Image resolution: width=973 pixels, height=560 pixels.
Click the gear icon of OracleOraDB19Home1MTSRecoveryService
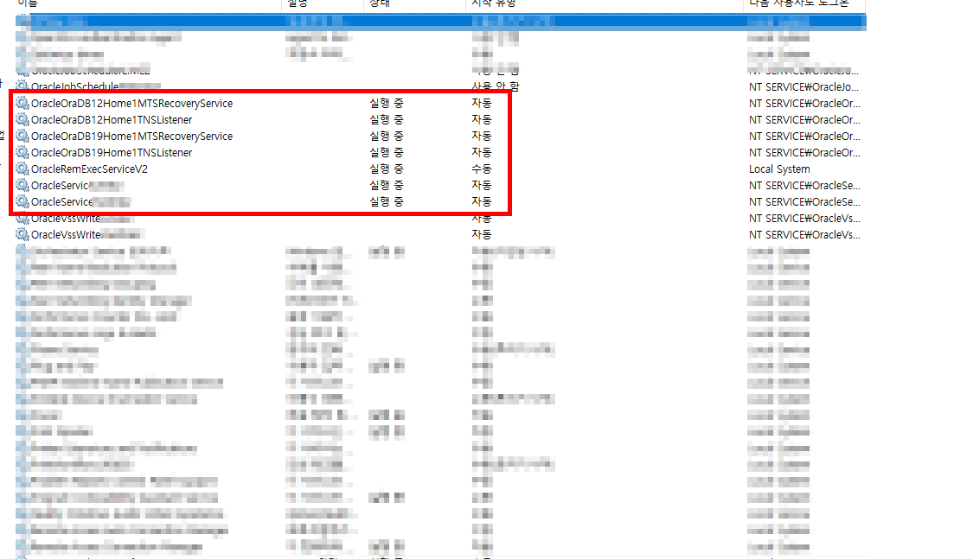pyautogui.click(x=22, y=136)
